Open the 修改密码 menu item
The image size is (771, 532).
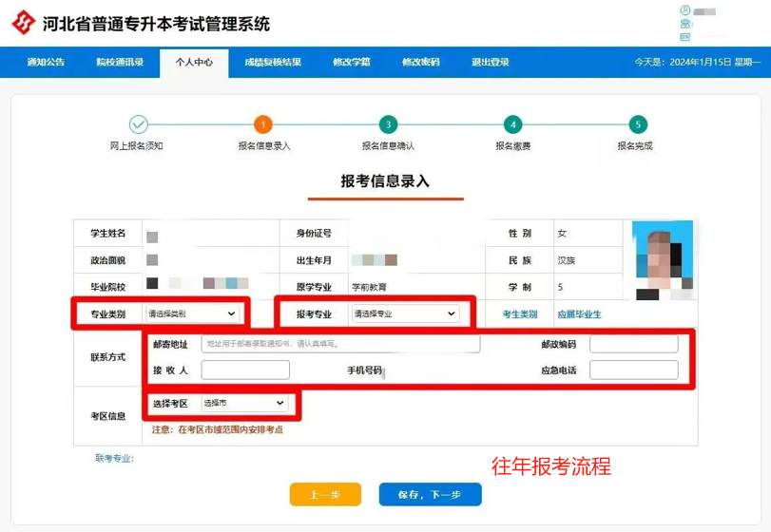tap(421, 62)
